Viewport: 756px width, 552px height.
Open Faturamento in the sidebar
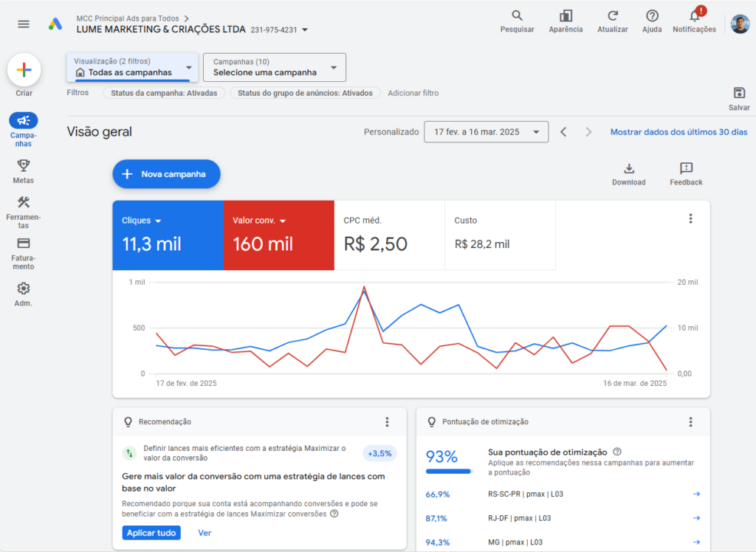tap(24, 244)
